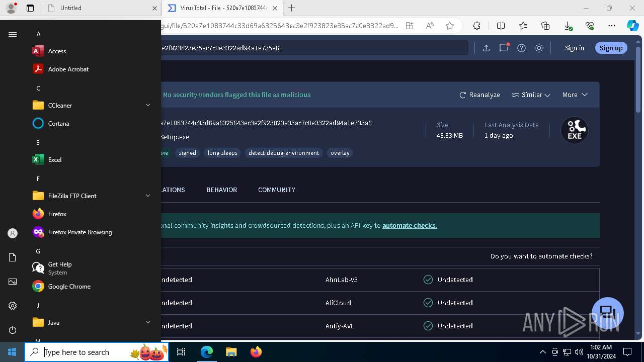
Task: Switch to BEHAVIOR tab
Action: pos(221,190)
